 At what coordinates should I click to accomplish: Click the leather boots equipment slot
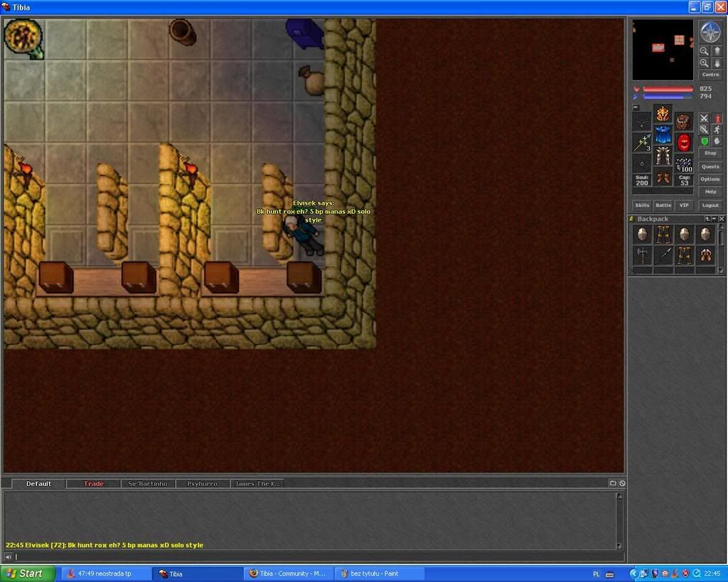coord(663,177)
